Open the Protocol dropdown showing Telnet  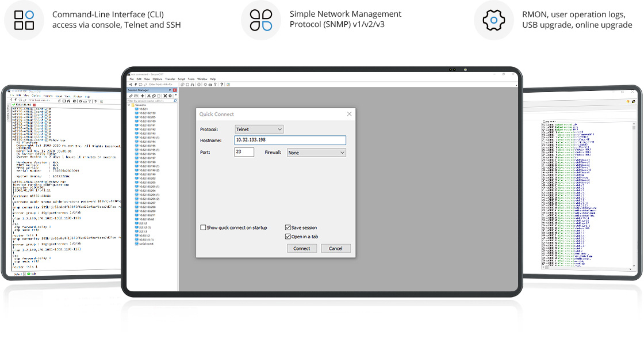point(259,129)
